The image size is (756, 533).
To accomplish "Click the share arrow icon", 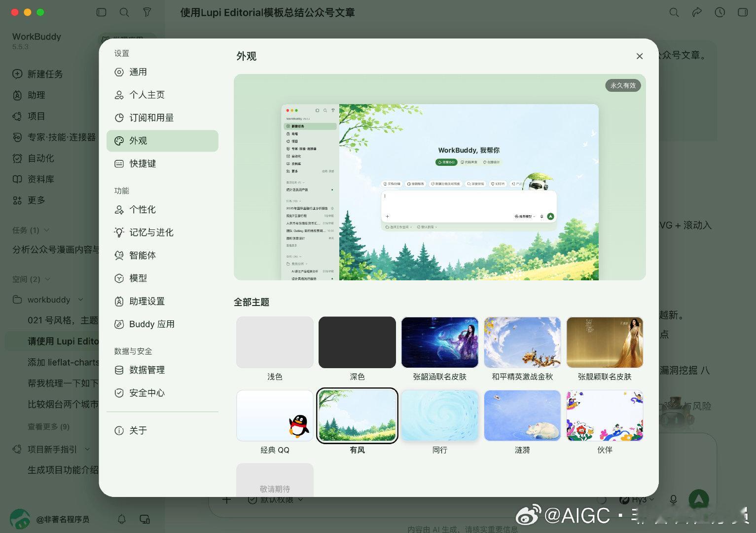I will [697, 12].
